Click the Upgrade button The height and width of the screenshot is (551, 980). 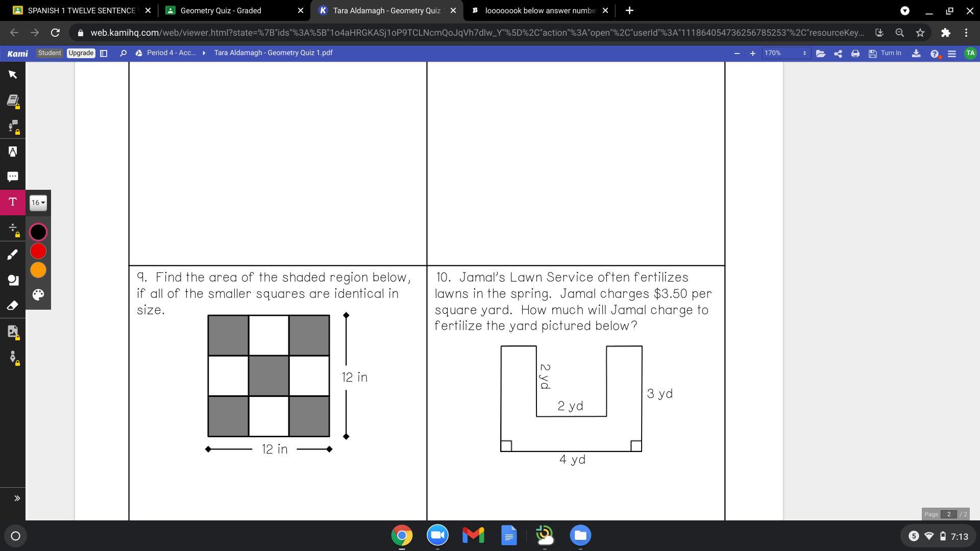(81, 53)
